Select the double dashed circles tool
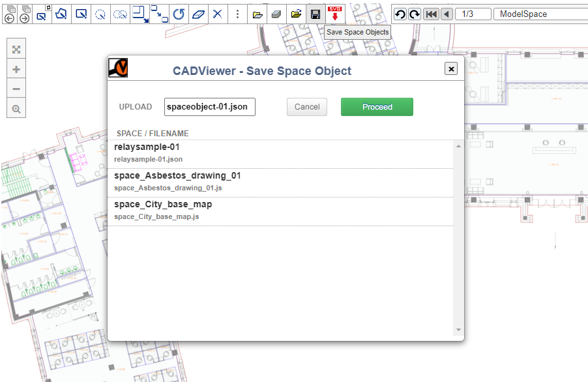The height and width of the screenshot is (382, 588). coord(120,14)
